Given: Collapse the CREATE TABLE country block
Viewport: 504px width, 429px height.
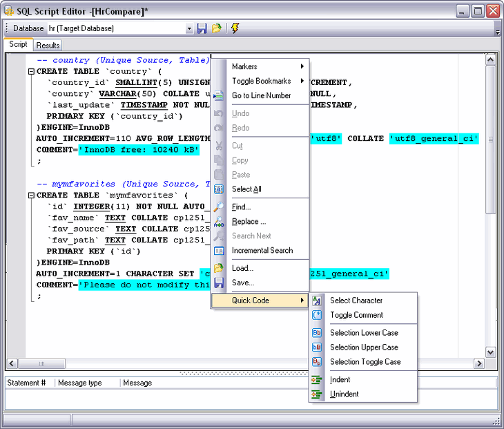Looking at the screenshot, I should 31,71.
